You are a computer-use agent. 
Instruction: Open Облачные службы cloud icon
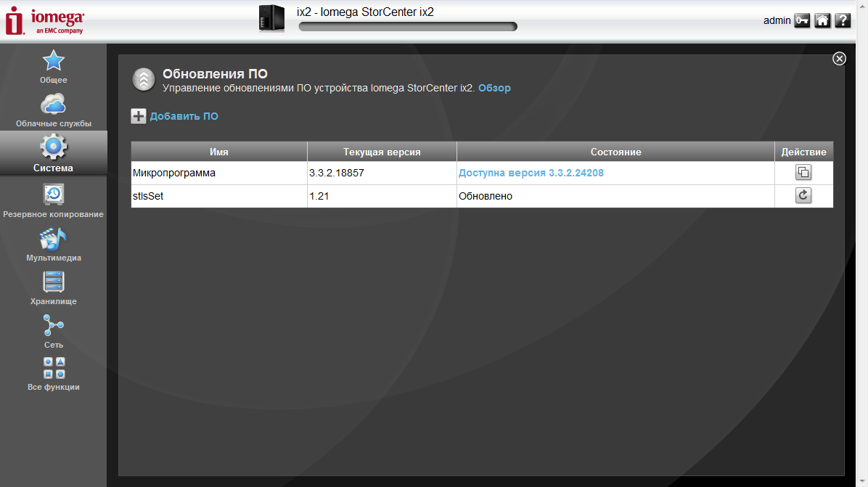click(x=53, y=104)
